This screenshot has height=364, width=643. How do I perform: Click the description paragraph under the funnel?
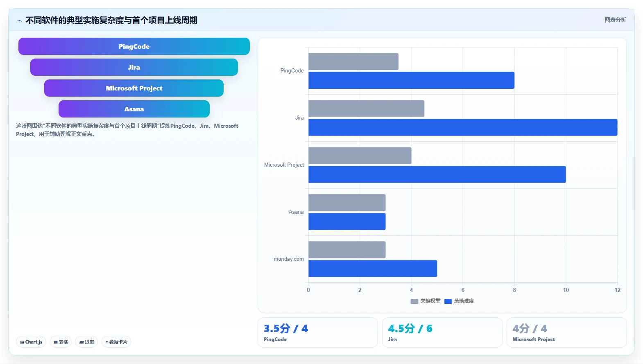click(x=127, y=130)
